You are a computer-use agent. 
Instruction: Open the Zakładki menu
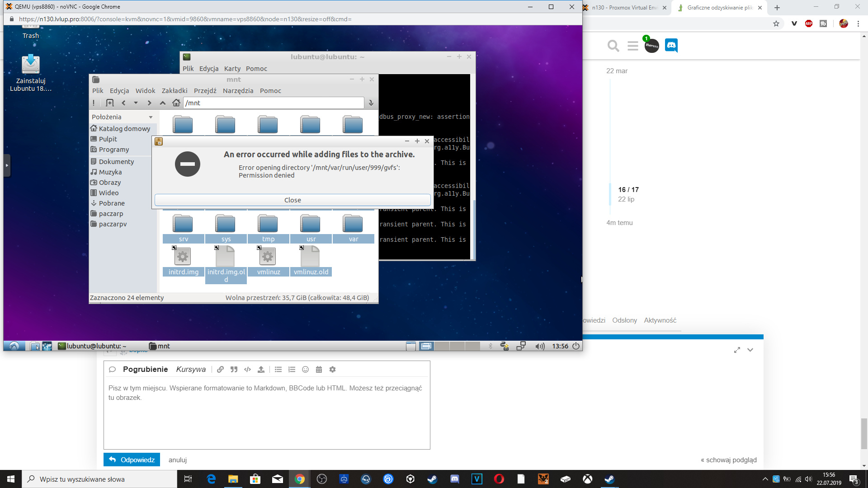(x=174, y=91)
